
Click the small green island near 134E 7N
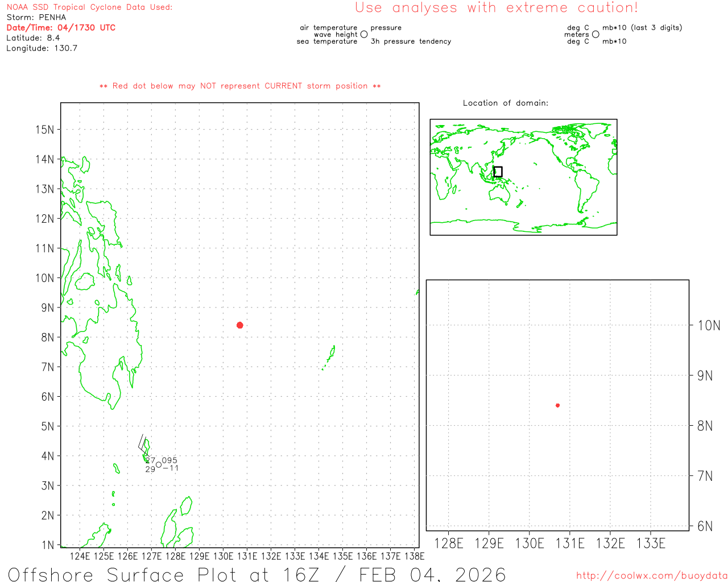(330, 354)
